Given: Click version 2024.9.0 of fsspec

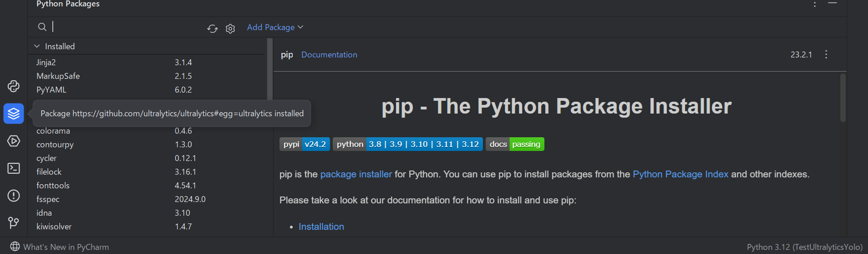Looking at the screenshot, I should point(190,199).
